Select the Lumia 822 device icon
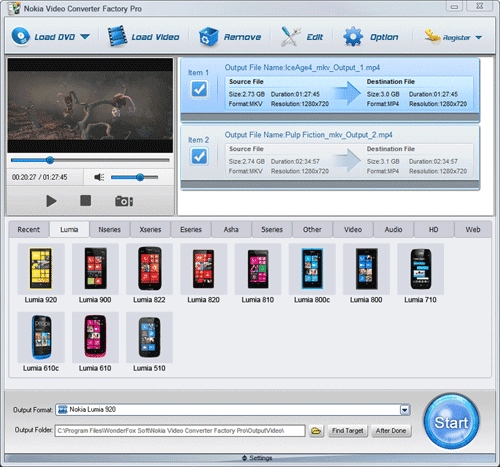Screen dimensions: 500x467 click(x=149, y=269)
